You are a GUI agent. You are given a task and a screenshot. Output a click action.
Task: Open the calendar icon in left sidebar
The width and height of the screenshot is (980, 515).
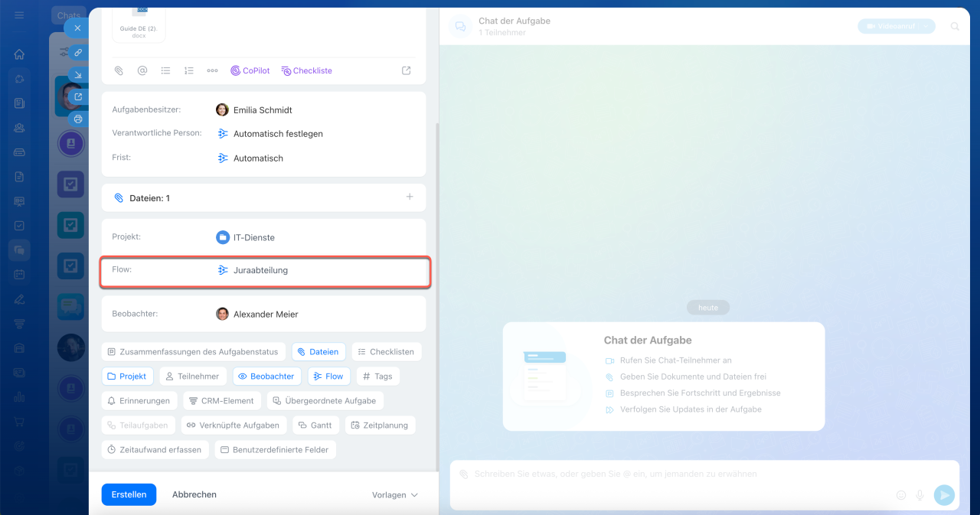(x=19, y=274)
